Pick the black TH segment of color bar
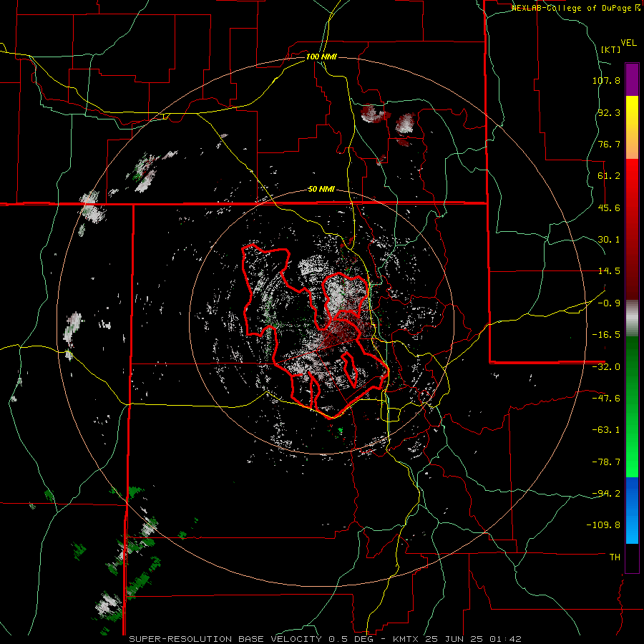 (x=632, y=558)
